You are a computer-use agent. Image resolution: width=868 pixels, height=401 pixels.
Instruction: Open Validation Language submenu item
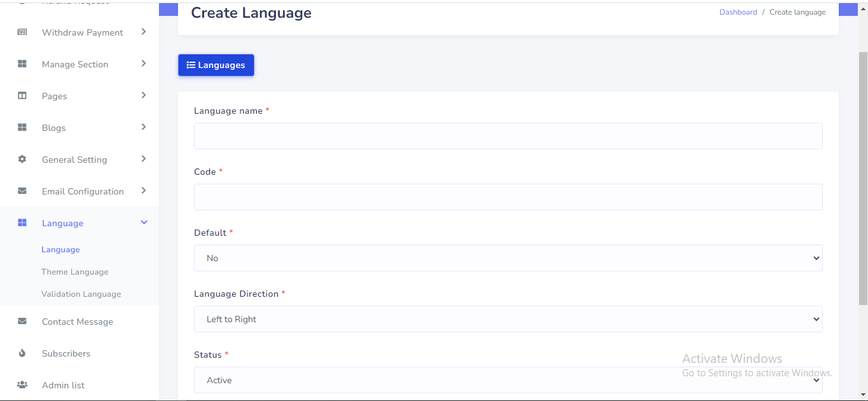[x=81, y=294]
